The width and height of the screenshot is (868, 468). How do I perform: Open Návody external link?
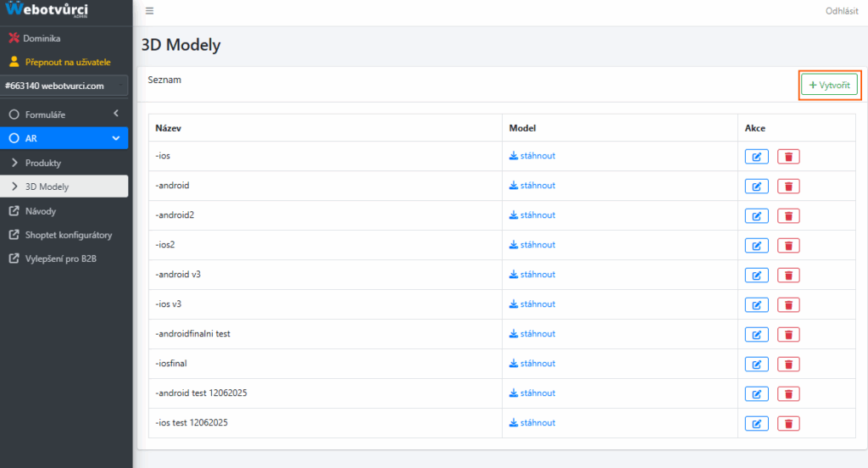[64, 211]
